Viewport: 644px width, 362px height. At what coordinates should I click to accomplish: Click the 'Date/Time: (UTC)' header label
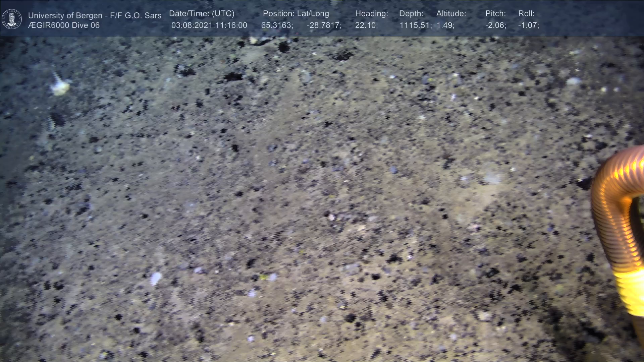(x=202, y=14)
